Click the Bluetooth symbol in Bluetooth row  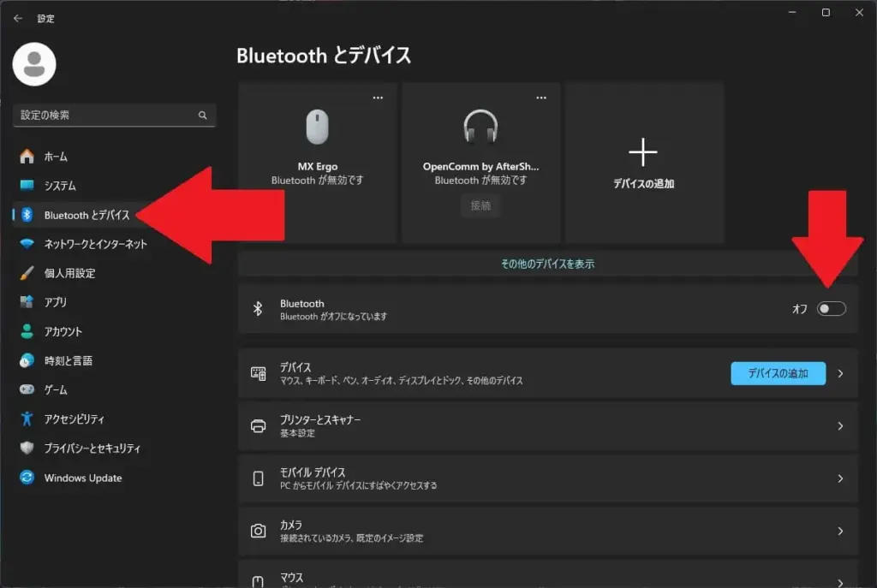(x=258, y=308)
